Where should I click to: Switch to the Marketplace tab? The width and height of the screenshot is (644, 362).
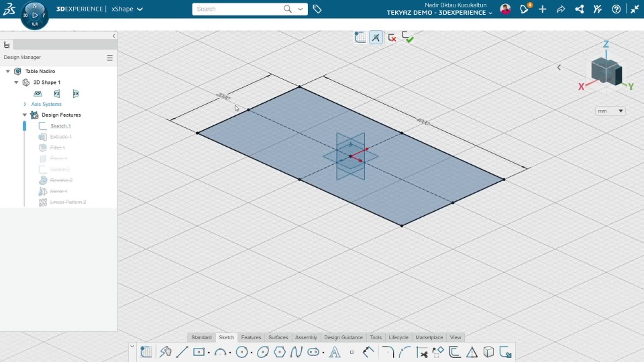point(429,337)
